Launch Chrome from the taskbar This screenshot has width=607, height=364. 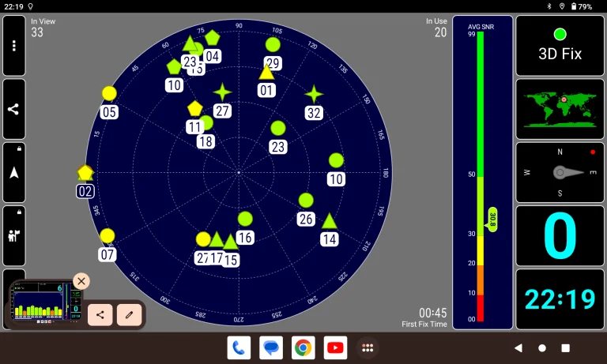point(303,347)
